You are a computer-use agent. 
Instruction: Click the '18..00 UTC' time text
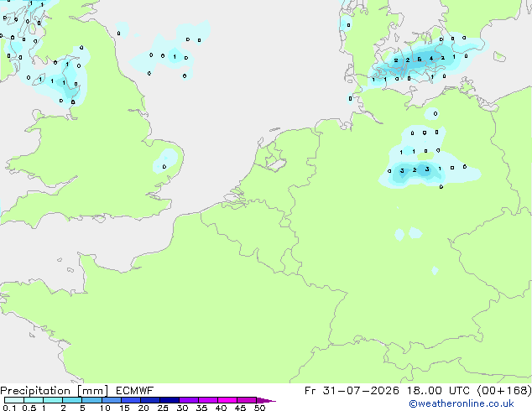438,391
